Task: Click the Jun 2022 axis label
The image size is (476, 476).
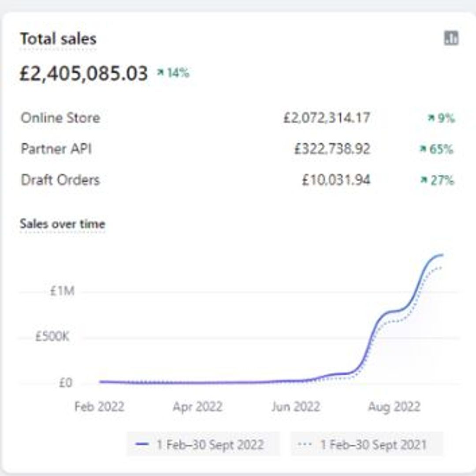Action: pyautogui.click(x=296, y=406)
